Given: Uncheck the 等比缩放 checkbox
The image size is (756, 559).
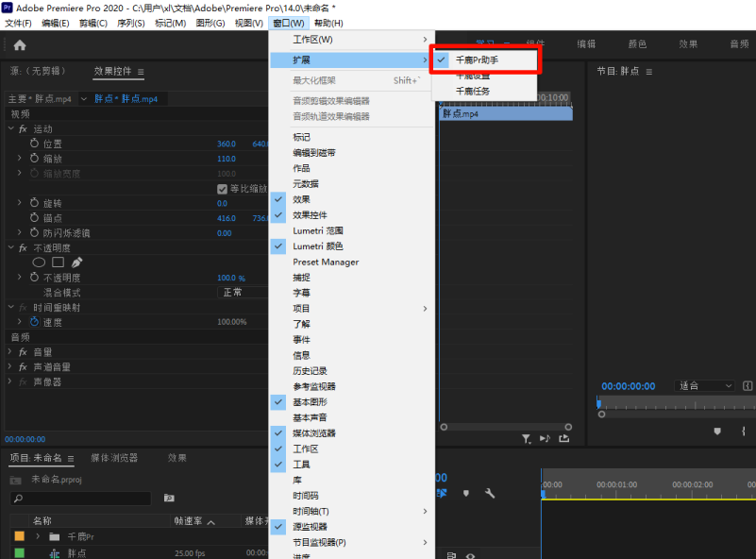Looking at the screenshot, I should click(223, 188).
